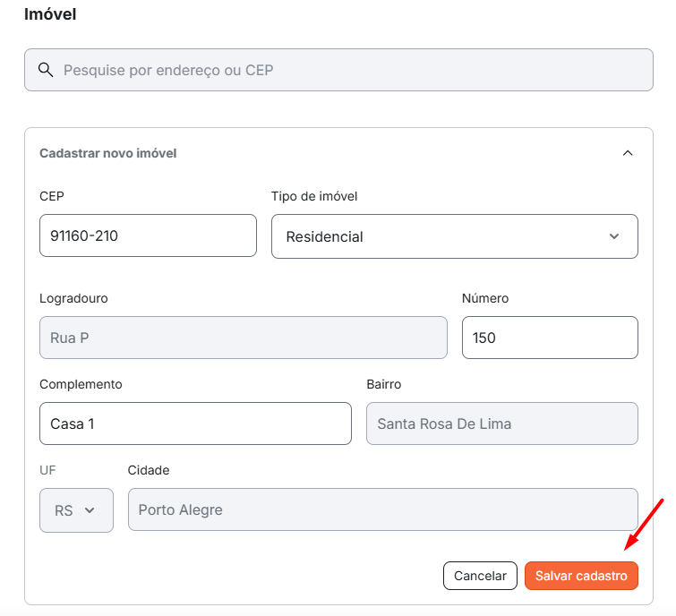This screenshot has height=616, width=676.
Task: Click the 'Logradouro' field label
Action: pos(73,298)
